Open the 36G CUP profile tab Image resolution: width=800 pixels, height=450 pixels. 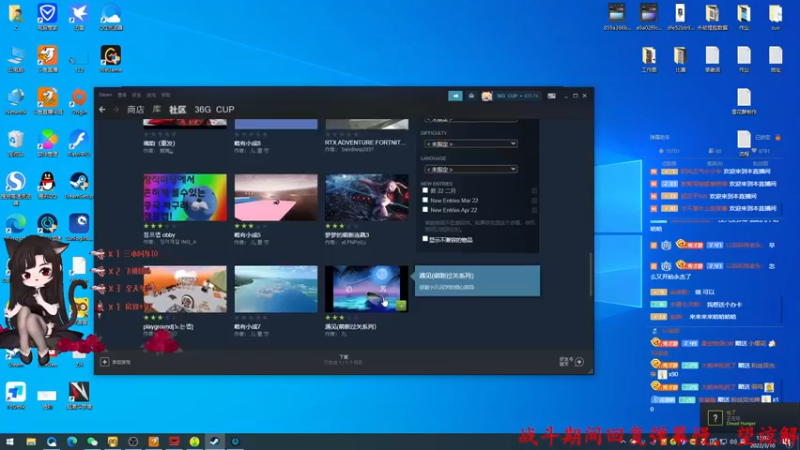coord(214,109)
